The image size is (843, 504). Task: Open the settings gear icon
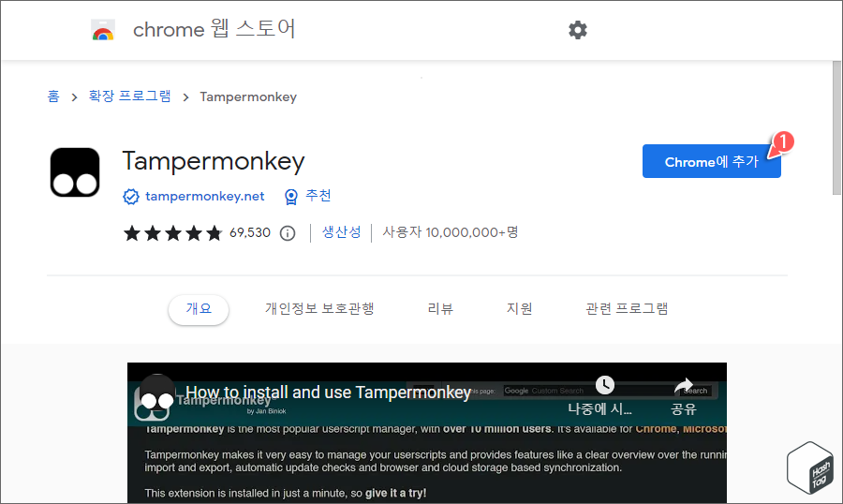click(578, 30)
